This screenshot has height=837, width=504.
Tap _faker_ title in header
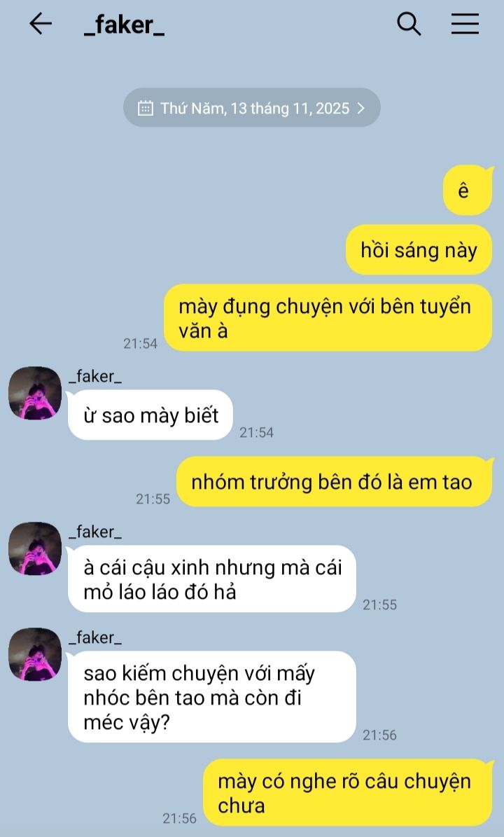125,25
